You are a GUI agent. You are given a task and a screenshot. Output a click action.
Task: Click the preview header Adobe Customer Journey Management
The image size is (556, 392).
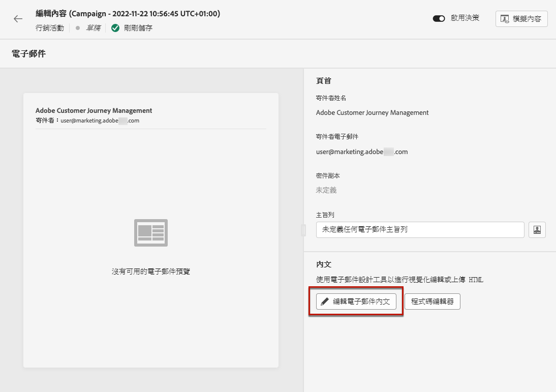tap(94, 111)
